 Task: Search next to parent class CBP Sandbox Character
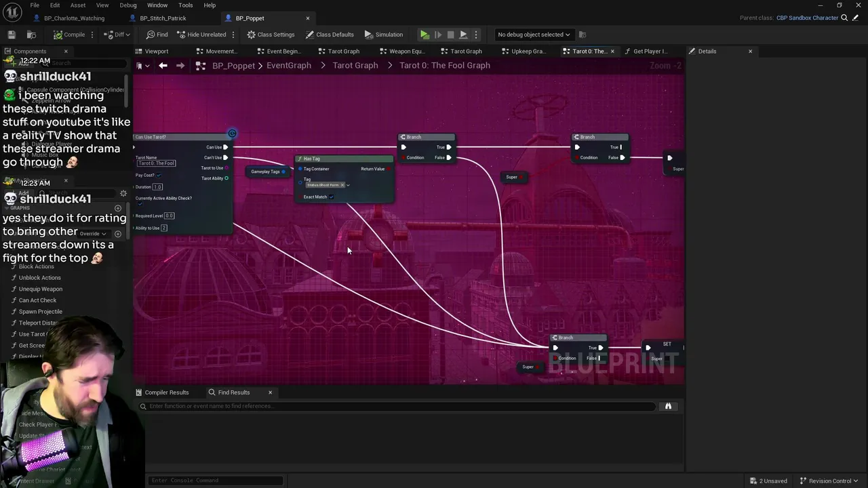(x=844, y=18)
